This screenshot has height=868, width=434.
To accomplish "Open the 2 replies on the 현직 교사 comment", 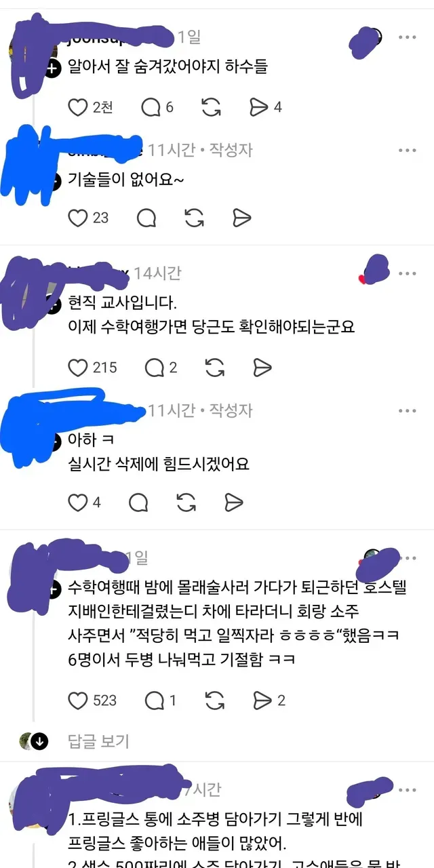I will (x=161, y=368).
